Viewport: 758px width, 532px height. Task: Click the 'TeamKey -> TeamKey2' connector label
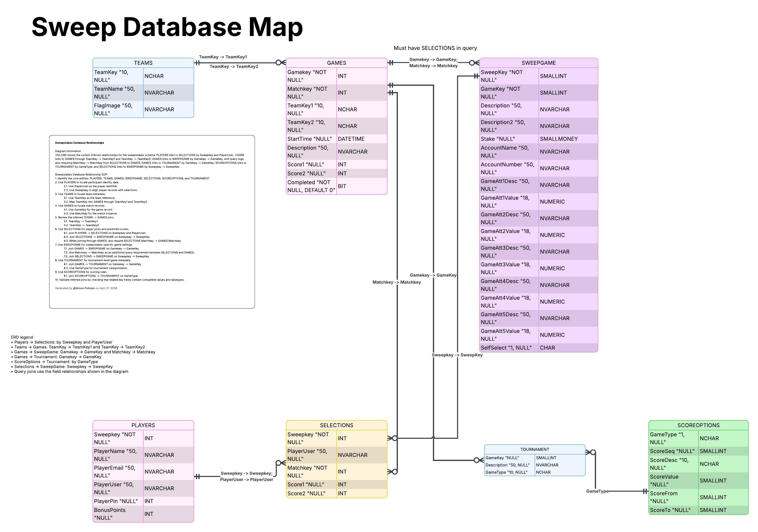coord(234,66)
